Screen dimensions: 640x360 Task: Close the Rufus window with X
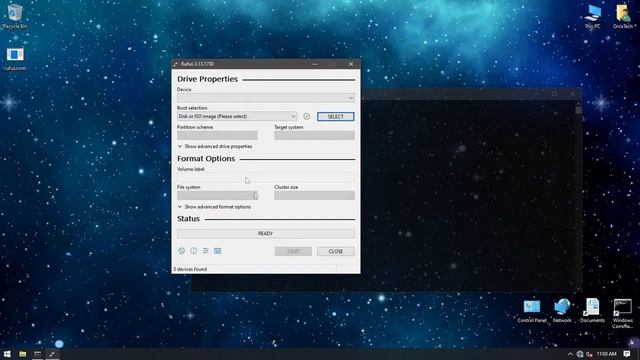[x=351, y=64]
